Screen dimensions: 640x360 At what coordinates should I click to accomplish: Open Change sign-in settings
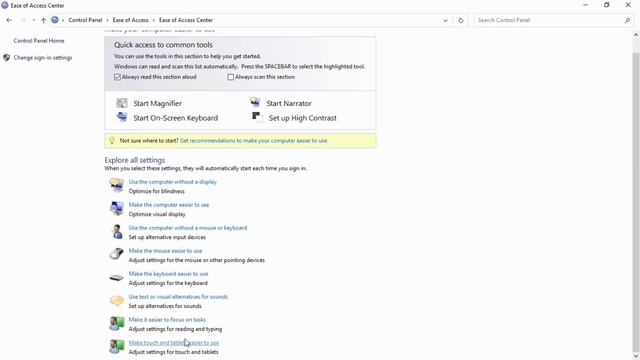(43, 58)
